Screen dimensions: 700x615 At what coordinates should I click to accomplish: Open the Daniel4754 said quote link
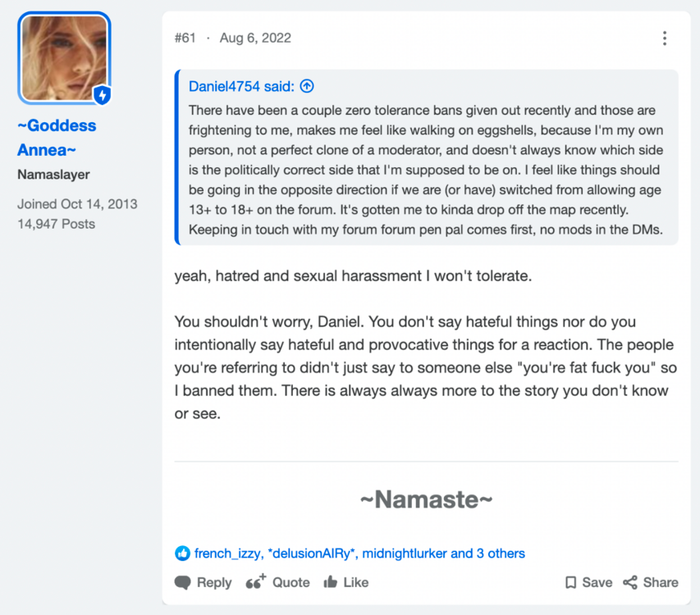point(241,86)
